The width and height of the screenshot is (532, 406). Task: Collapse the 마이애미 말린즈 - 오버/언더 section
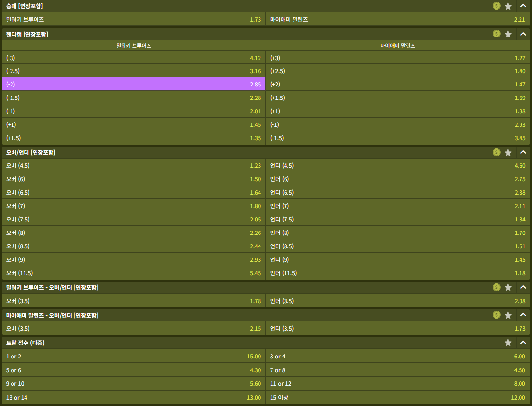[x=523, y=315]
